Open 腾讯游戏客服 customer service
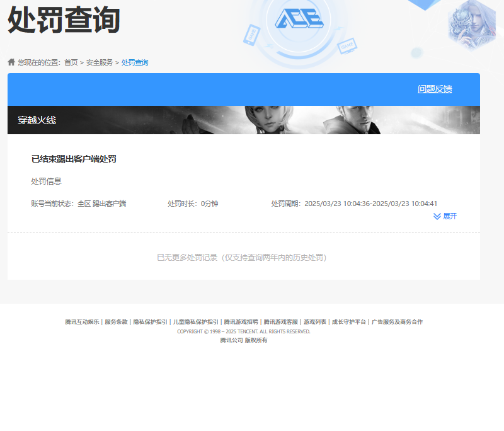 coord(282,321)
